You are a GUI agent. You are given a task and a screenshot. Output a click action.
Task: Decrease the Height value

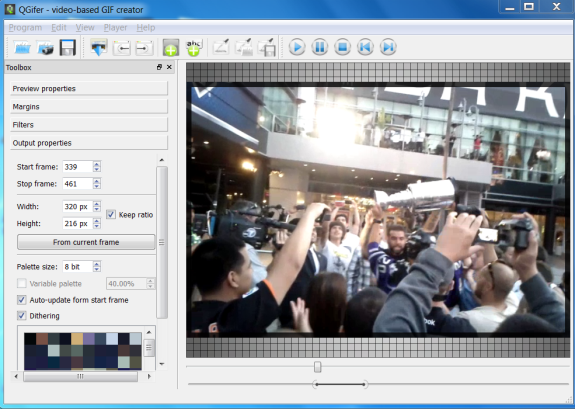pyautogui.click(x=96, y=226)
